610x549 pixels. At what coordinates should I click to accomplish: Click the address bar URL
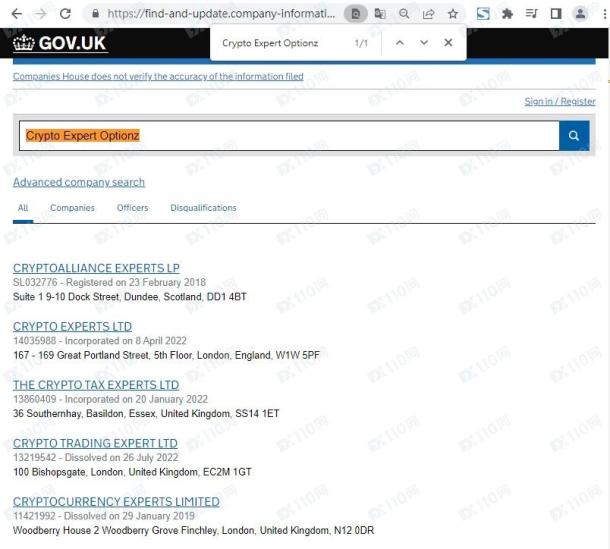tap(221, 14)
